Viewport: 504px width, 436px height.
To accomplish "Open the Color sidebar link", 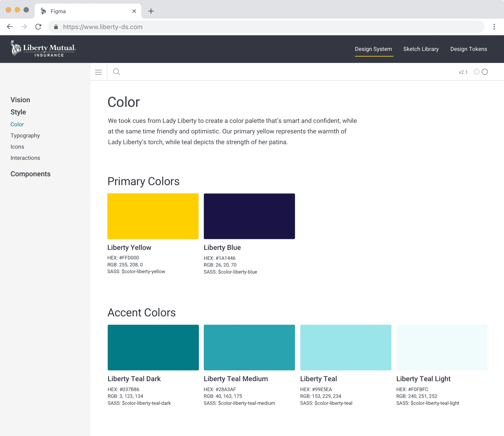I will tap(17, 124).
